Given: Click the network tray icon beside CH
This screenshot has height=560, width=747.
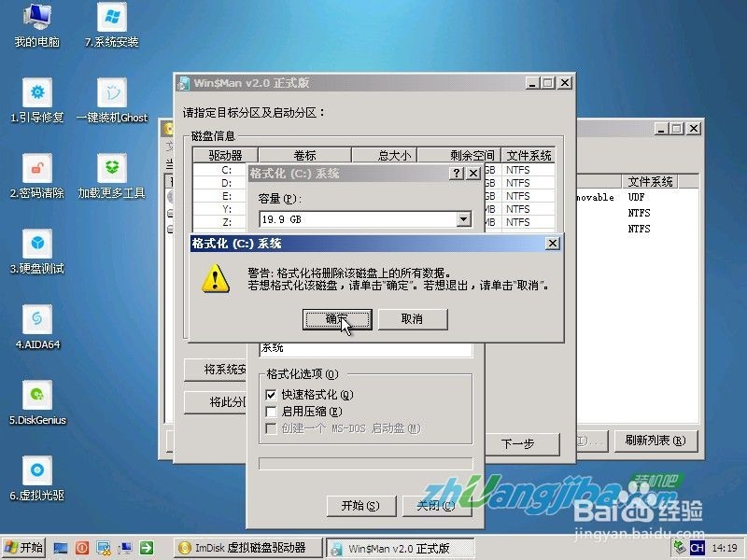Looking at the screenshot, I should point(680,548).
